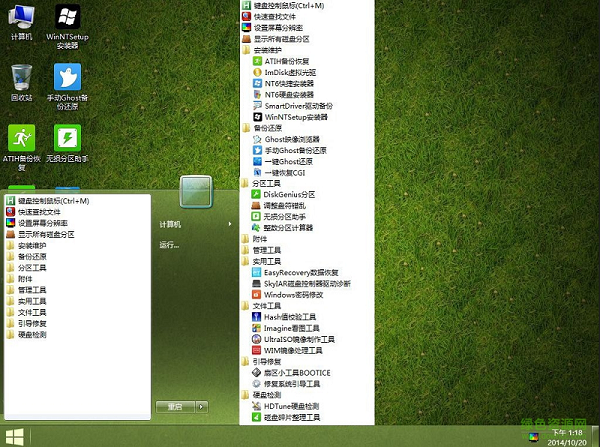Open the 无损分区助手 desktop shortcut
The width and height of the screenshot is (600, 447).
point(67,143)
